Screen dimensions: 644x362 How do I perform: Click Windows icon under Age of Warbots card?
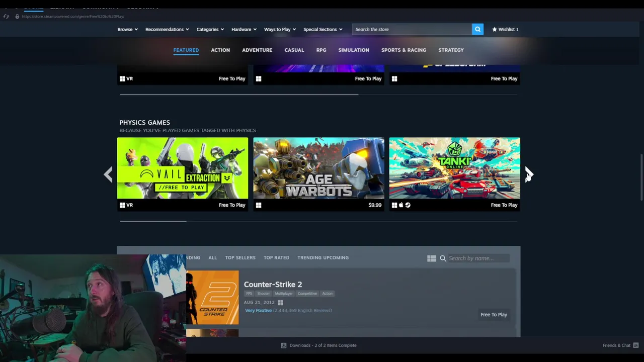pyautogui.click(x=259, y=205)
